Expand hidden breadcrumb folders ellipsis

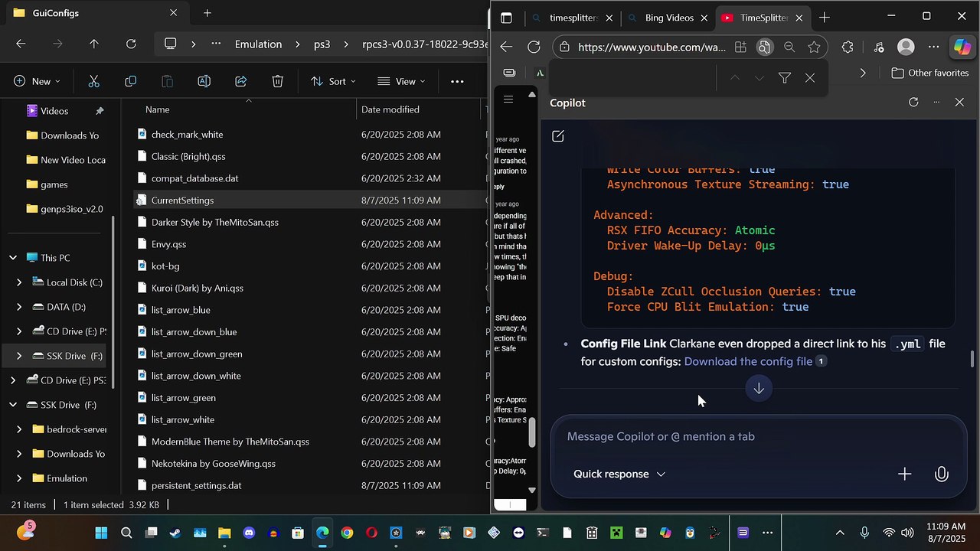216,44
